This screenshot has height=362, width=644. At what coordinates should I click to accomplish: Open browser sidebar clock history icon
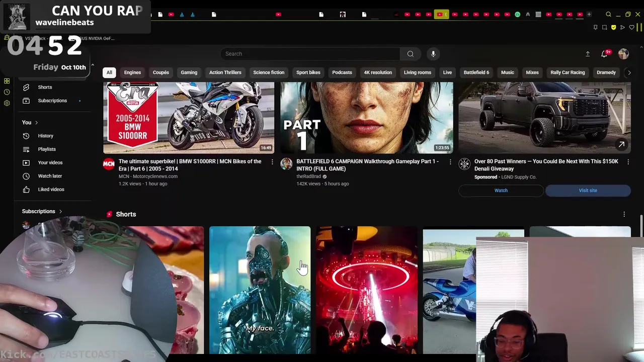(7, 92)
